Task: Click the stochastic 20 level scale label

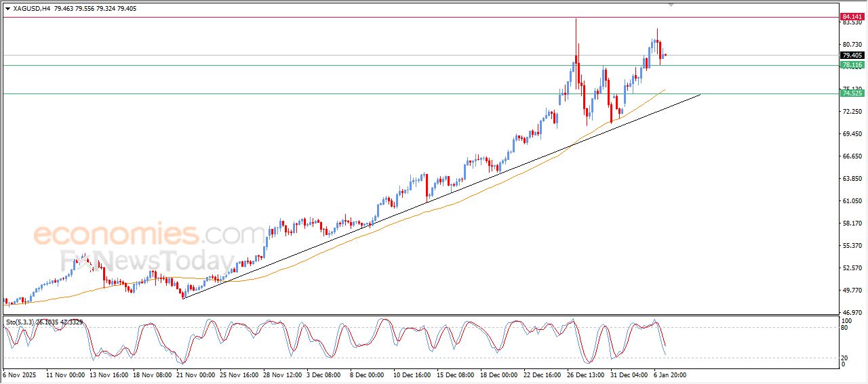Action: [x=846, y=357]
